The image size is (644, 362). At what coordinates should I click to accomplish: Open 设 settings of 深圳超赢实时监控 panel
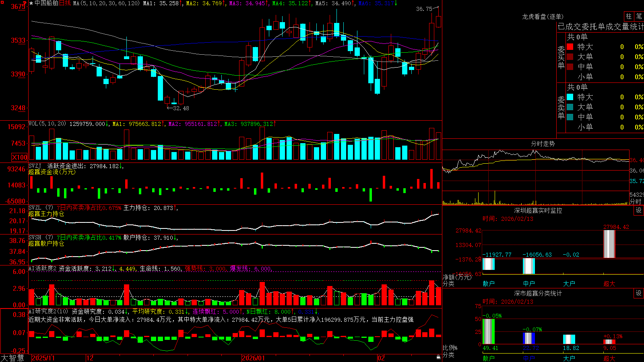(x=639, y=210)
